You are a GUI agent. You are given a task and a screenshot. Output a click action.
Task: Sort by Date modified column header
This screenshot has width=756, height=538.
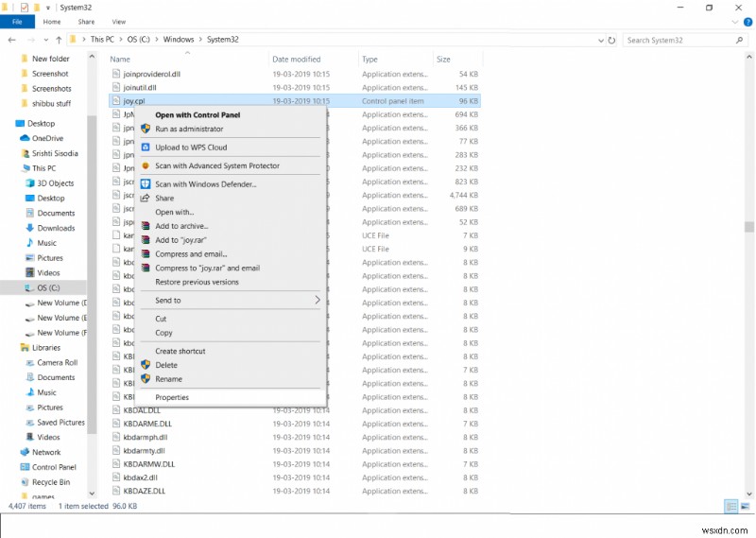point(296,60)
